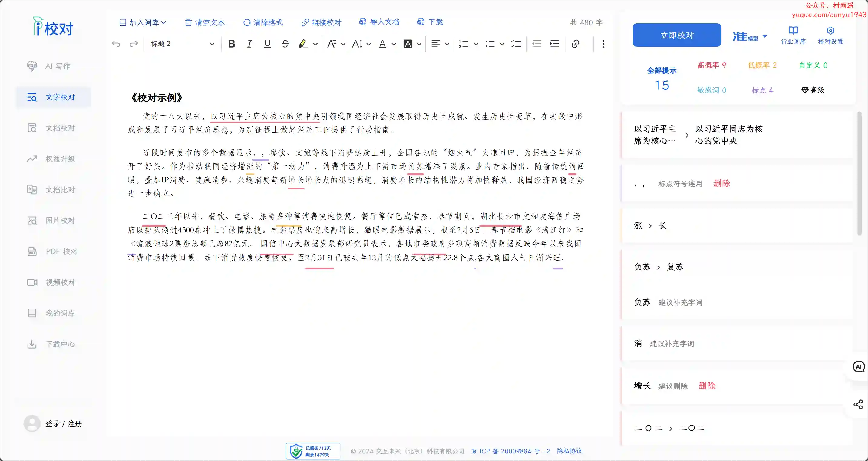Click the insert link icon

coord(575,44)
